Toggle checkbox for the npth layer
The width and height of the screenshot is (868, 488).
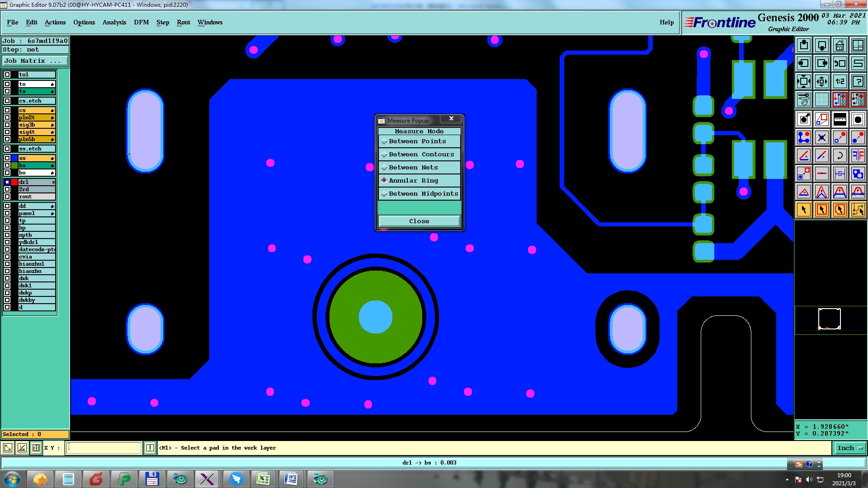tap(7, 235)
